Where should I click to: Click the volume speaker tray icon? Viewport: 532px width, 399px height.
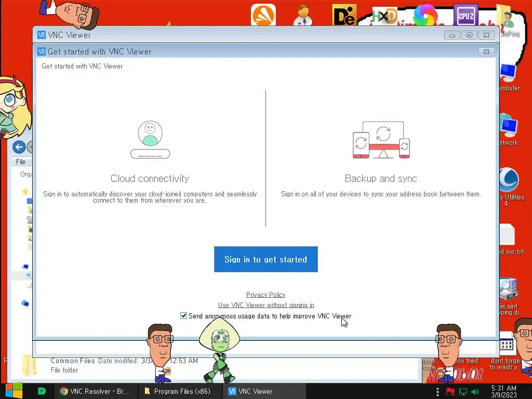pyautogui.click(x=475, y=392)
